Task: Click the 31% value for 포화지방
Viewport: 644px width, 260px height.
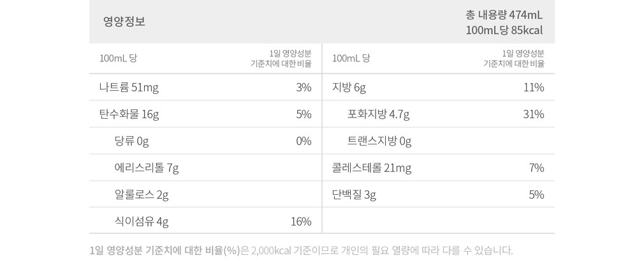Action: (x=533, y=114)
